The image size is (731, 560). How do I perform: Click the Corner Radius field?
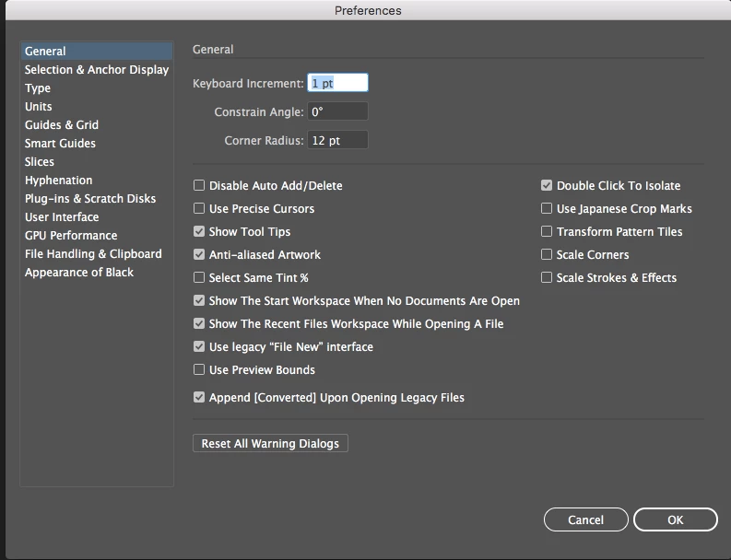pos(337,140)
